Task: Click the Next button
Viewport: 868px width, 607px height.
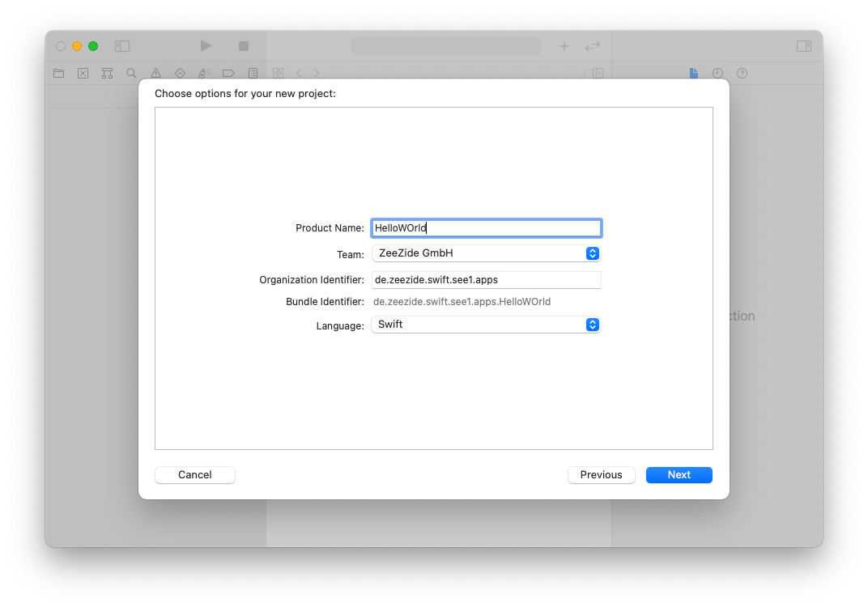Action: click(x=679, y=475)
